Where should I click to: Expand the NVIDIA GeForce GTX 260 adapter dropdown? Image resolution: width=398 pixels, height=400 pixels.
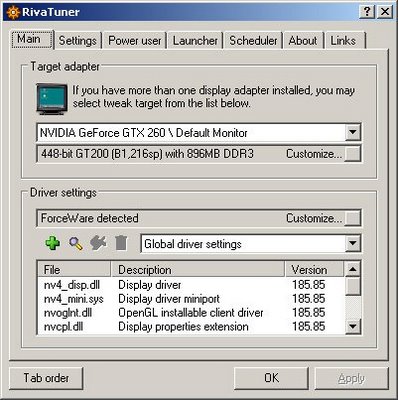click(353, 132)
